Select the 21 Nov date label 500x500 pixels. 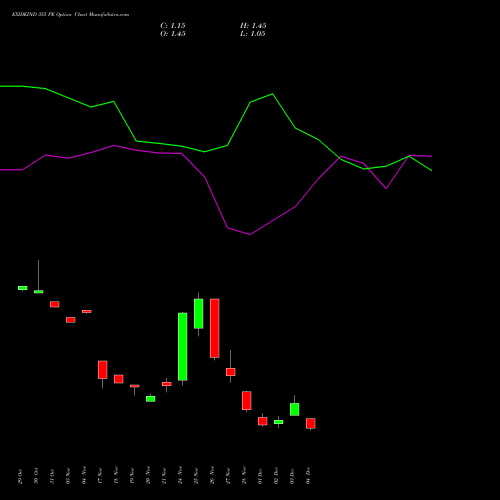point(164,476)
